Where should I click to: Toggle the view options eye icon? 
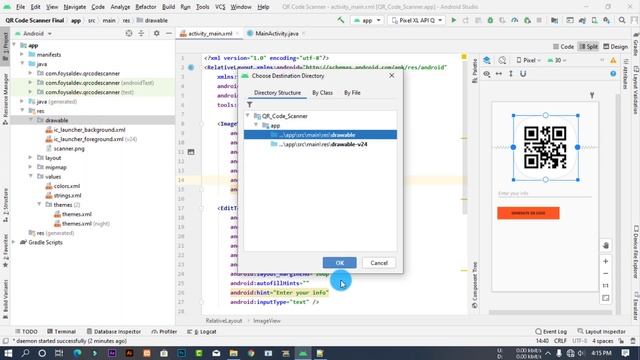[487, 74]
